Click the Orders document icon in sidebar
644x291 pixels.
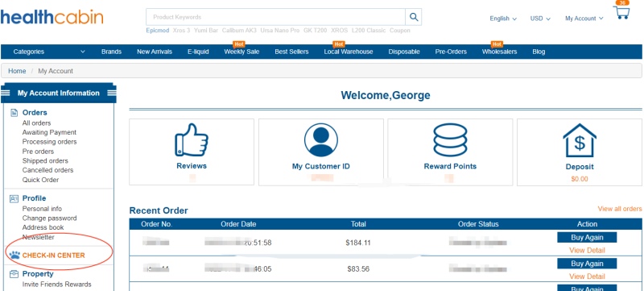point(14,113)
